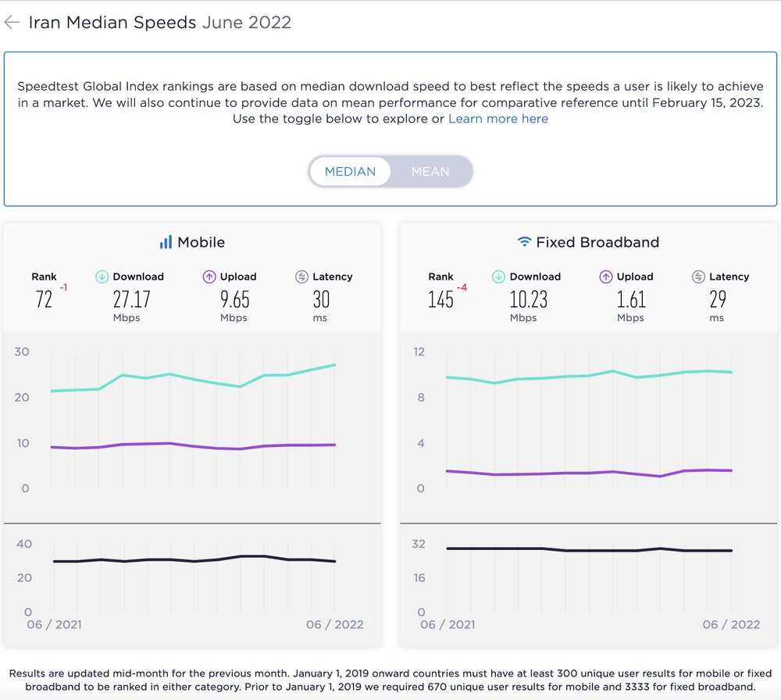The height and width of the screenshot is (700, 781).
Task: Click the Fixed Broadband download speed 10.23
Action: (x=529, y=299)
